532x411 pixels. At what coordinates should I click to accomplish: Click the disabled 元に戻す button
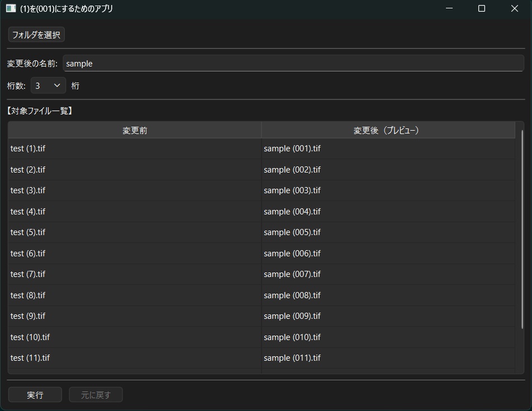96,395
